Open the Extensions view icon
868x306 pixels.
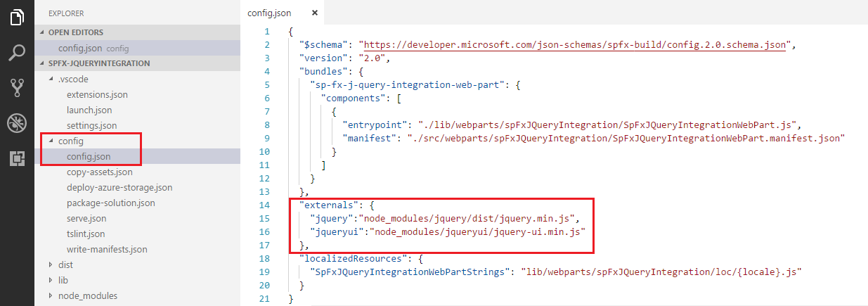pos(17,158)
